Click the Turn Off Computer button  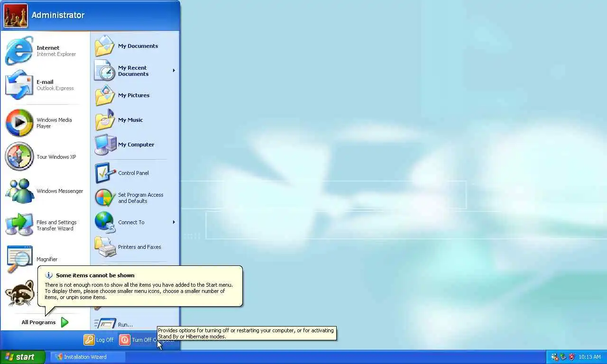(147, 340)
